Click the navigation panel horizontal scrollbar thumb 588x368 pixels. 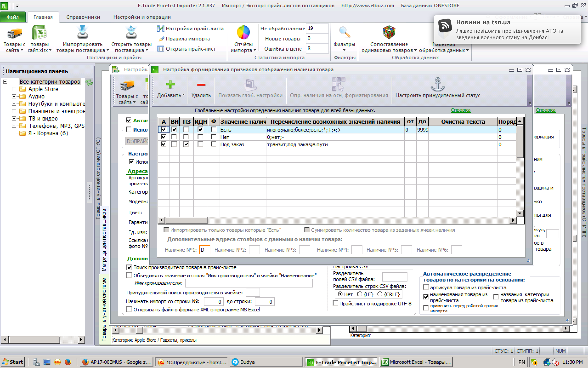34,339
